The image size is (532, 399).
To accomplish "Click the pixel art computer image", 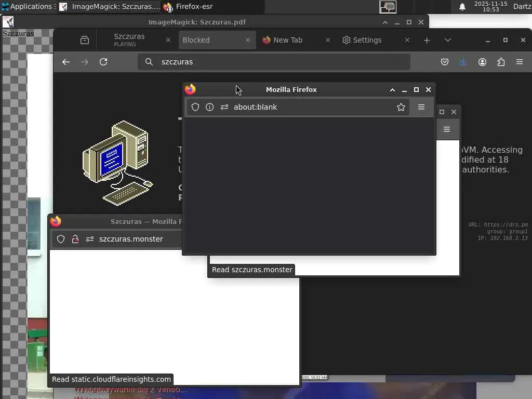I will (118, 163).
